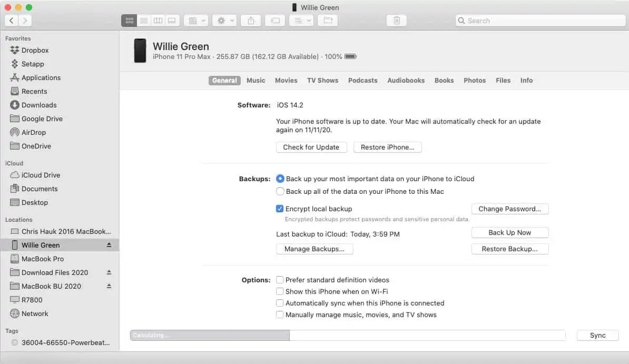Click Back Up Now button
Screen dimensions: 629x364
[510, 232]
